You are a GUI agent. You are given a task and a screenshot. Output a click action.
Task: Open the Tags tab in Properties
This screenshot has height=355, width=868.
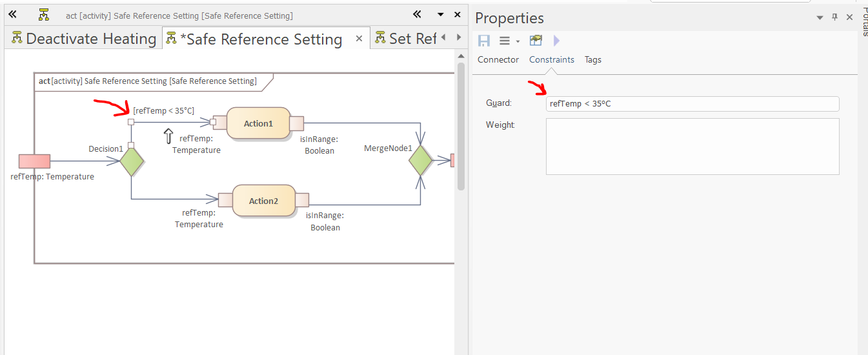[x=592, y=59]
